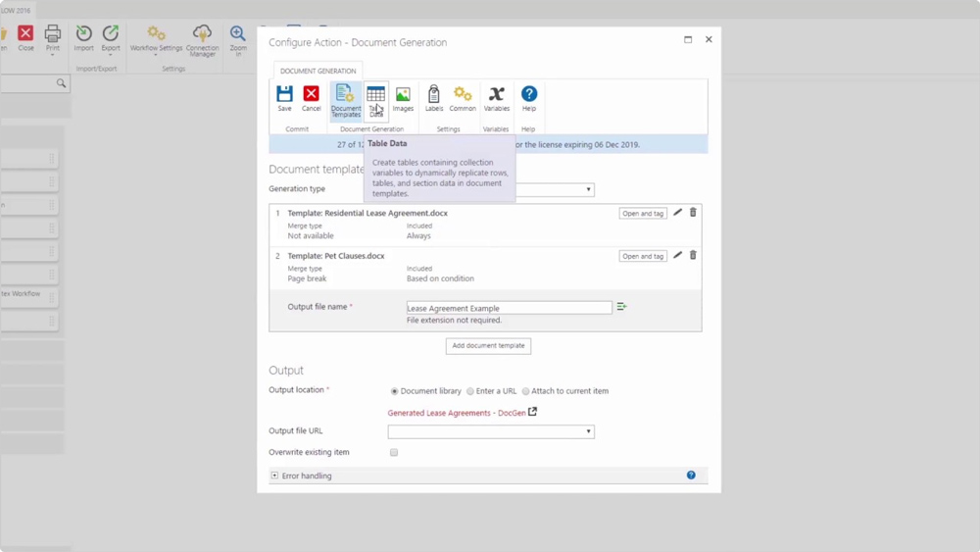This screenshot has height=552, width=980.
Task: Enable Overwrite existing item checkbox
Action: click(394, 453)
